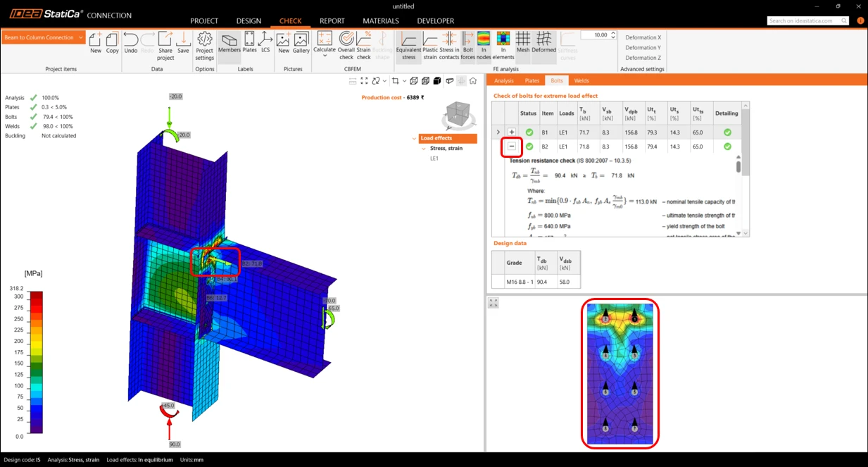Expand the bolt result picture to fullscreen

pos(493,303)
